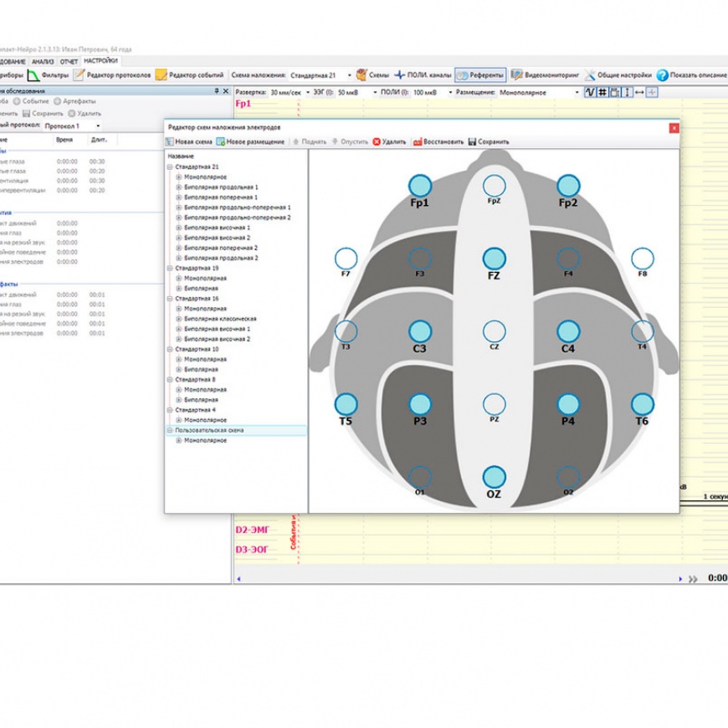The width and height of the screenshot is (728, 728).
Task: Select Биполярная поперечная 1 in the tree
Action: tap(221, 197)
